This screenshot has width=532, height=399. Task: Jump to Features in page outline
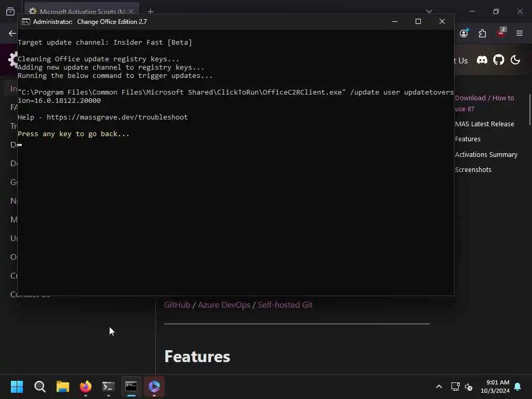tap(468, 139)
